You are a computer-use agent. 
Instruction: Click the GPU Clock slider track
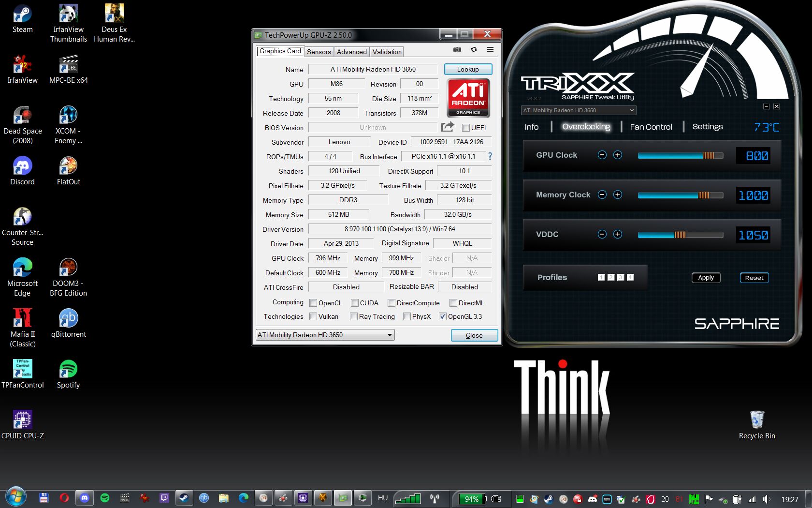[x=681, y=155]
